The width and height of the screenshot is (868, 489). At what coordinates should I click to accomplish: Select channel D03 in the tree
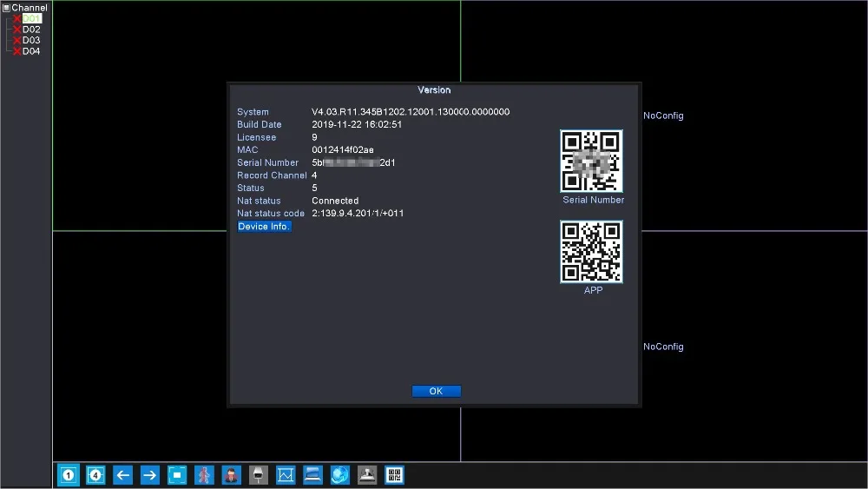click(x=31, y=41)
